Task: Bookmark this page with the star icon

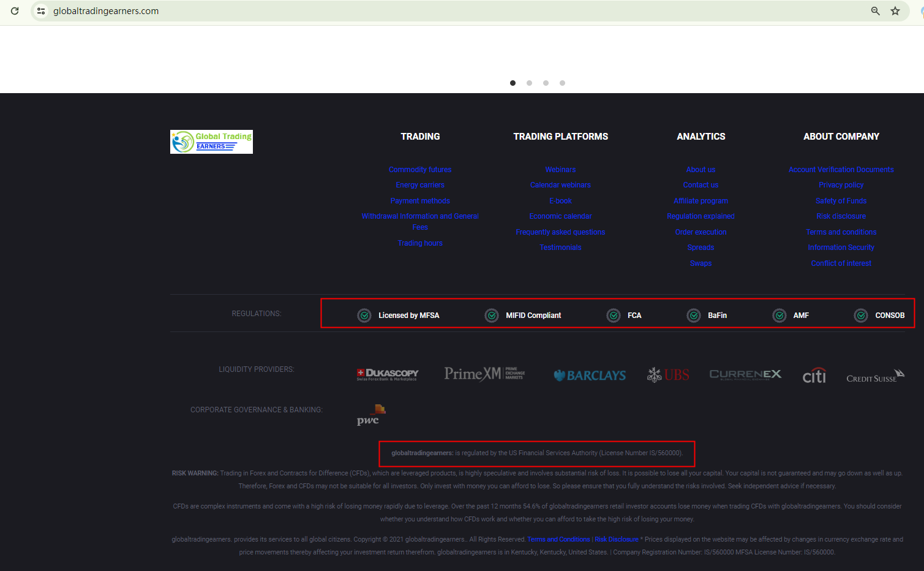Action: click(895, 11)
